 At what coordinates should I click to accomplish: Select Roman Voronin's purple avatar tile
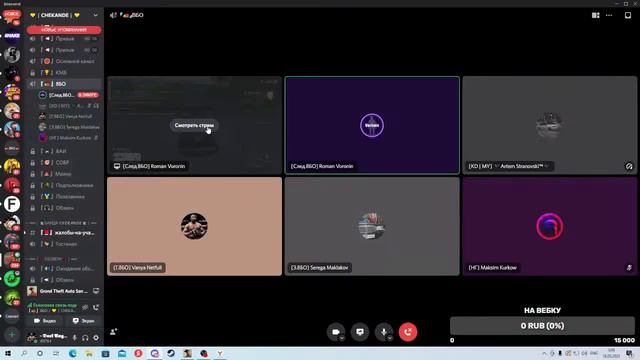tap(372, 125)
